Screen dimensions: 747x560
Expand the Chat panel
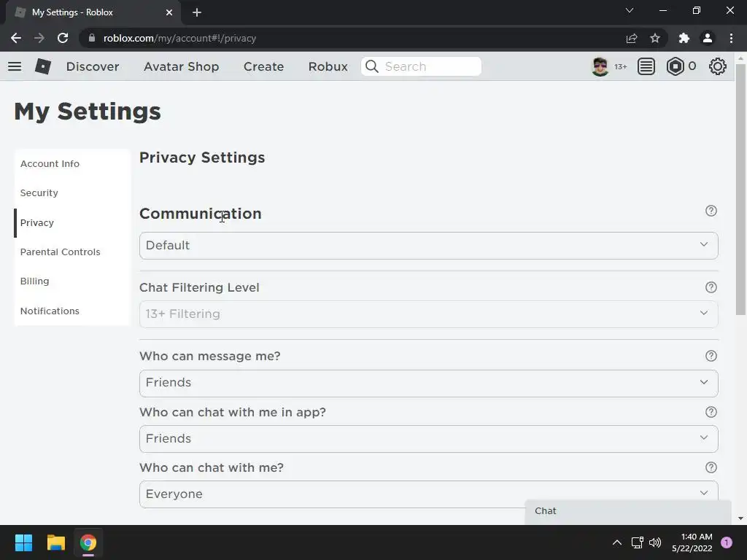pyautogui.click(x=628, y=511)
